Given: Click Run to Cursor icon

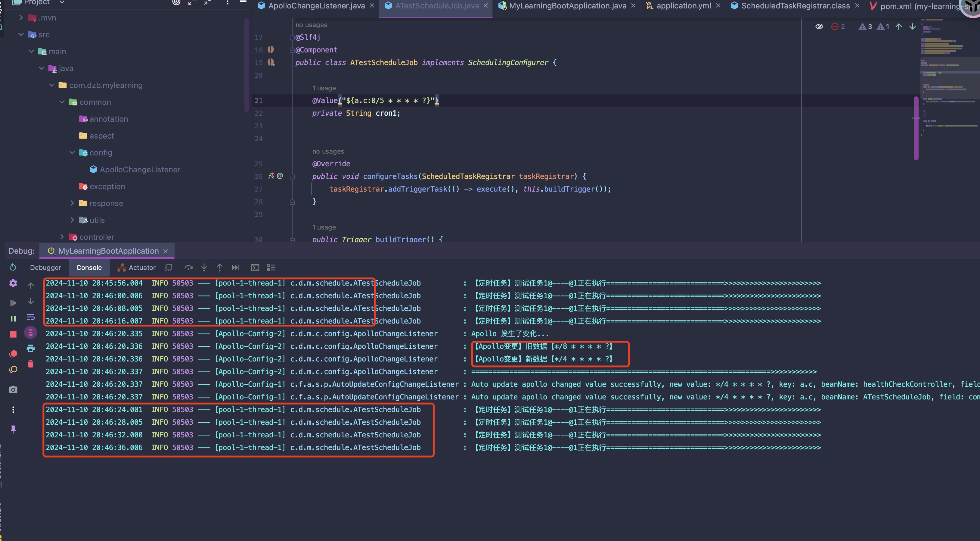Looking at the screenshot, I should [x=235, y=268].
